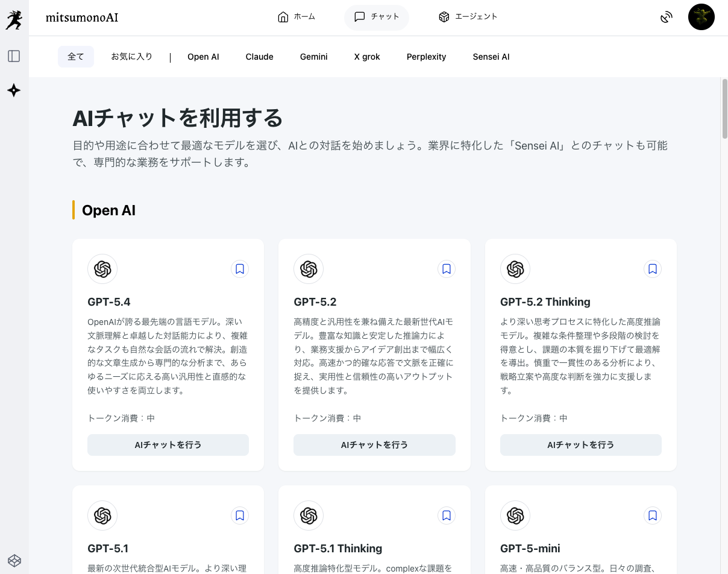Click the GPT-5.2 Thinking OpenAI logo
This screenshot has height=574, width=728.
click(515, 269)
